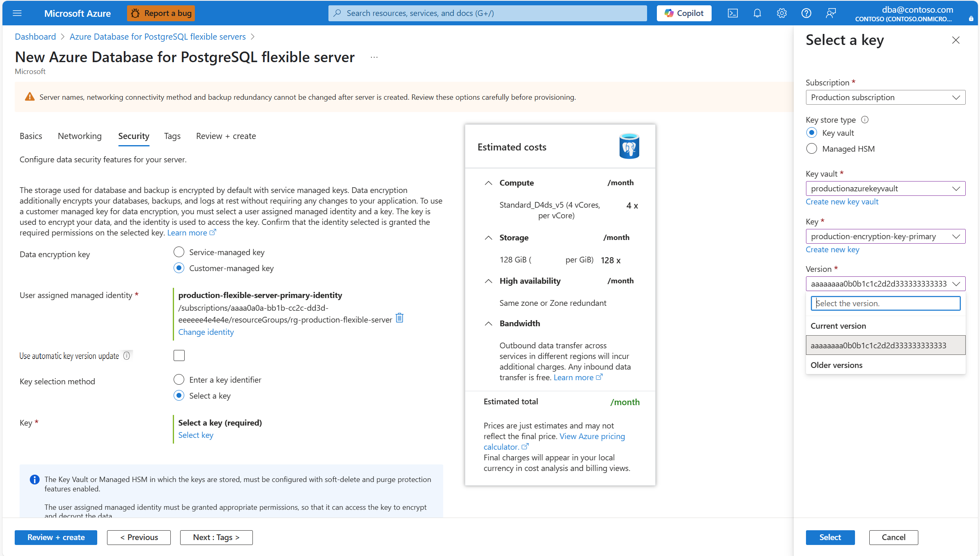The width and height of the screenshot is (980, 556).
Task: Switch to the Networking tab
Action: click(80, 136)
